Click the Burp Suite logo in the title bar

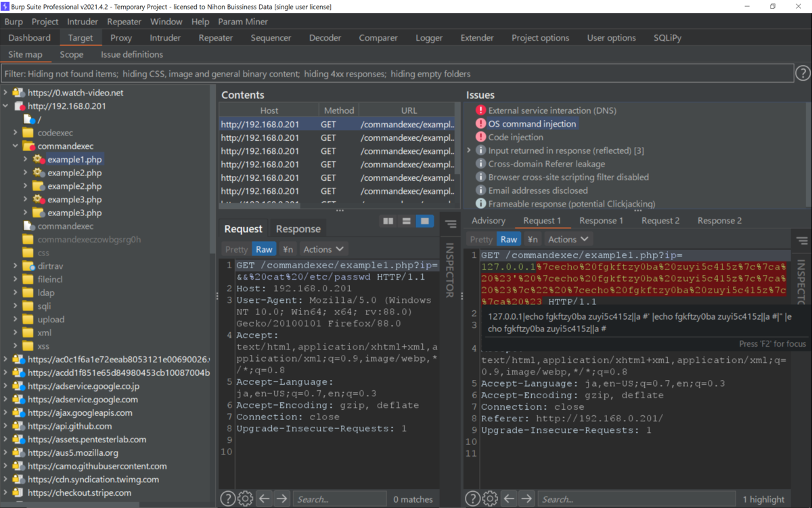[6, 7]
